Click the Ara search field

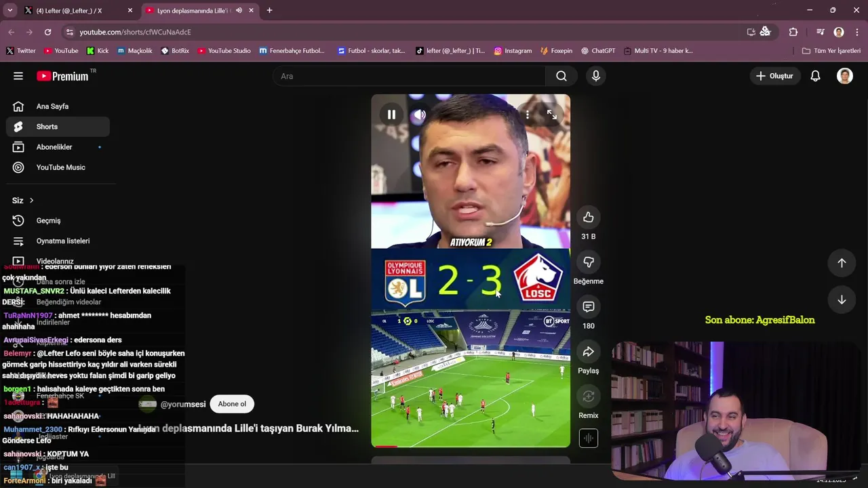click(409, 76)
